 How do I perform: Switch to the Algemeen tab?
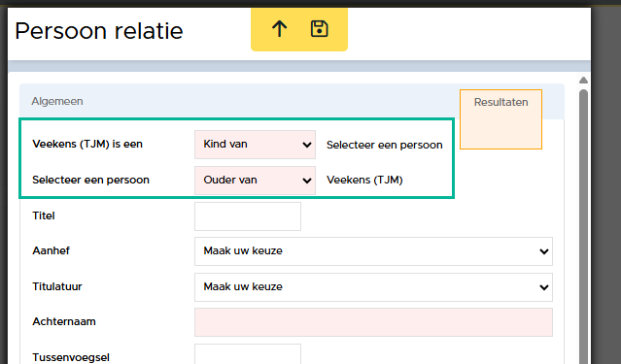[57, 101]
